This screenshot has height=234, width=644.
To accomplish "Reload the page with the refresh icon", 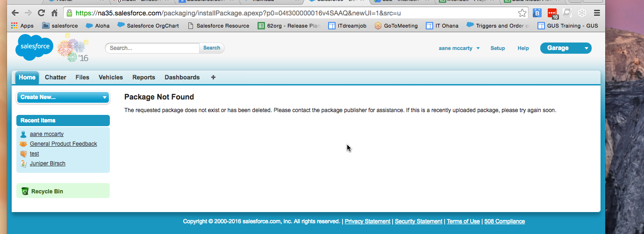I will (42, 13).
